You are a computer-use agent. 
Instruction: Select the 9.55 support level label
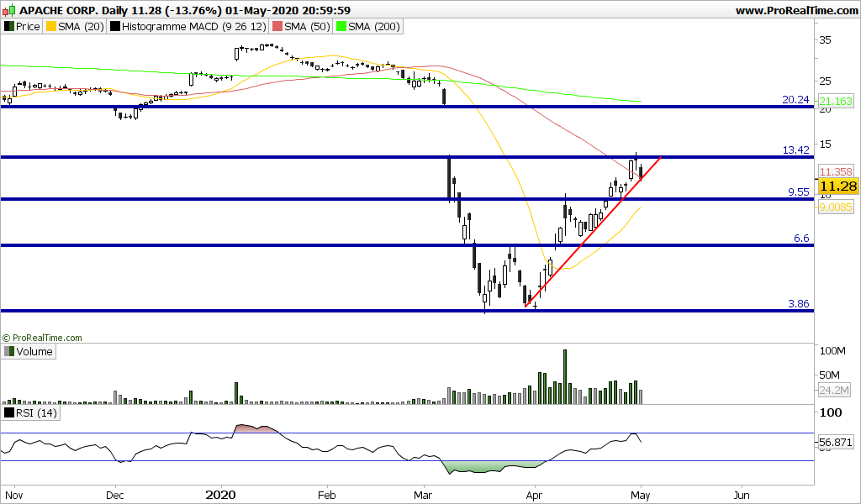(x=799, y=192)
